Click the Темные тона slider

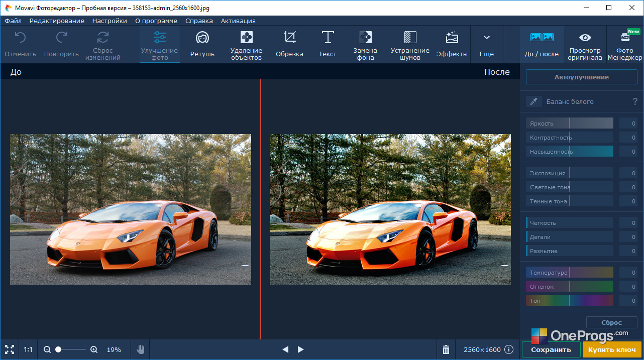point(570,201)
